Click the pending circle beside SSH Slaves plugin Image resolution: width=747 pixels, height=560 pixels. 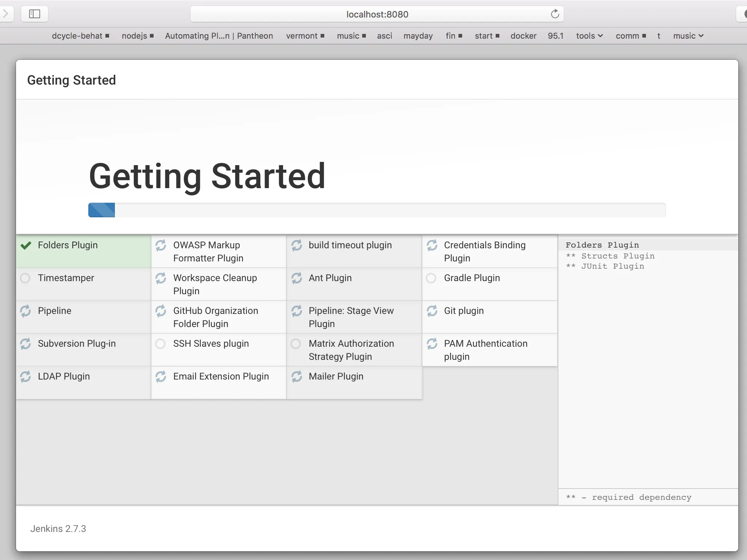(160, 344)
